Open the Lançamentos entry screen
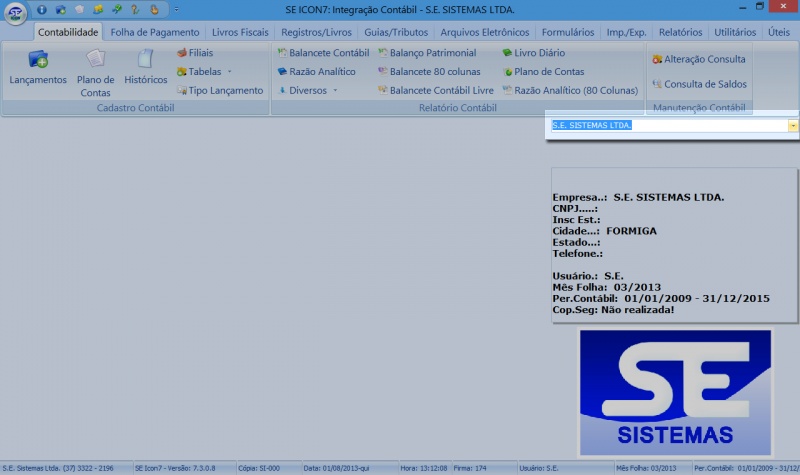This screenshot has height=475, width=800. point(38,68)
